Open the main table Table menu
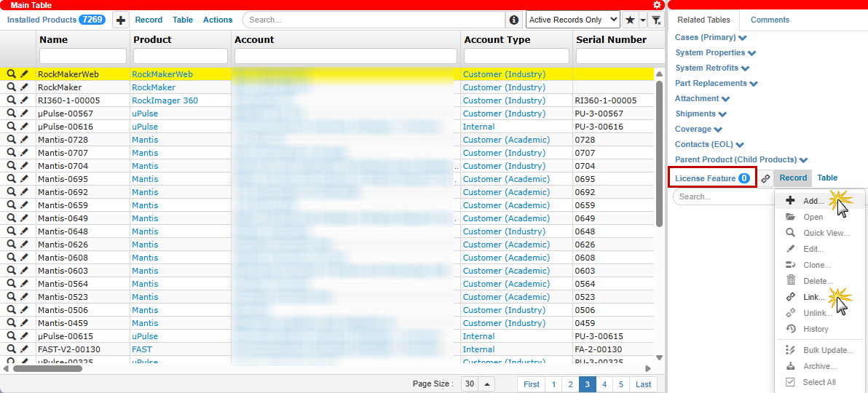The width and height of the screenshot is (868, 393). tap(183, 20)
